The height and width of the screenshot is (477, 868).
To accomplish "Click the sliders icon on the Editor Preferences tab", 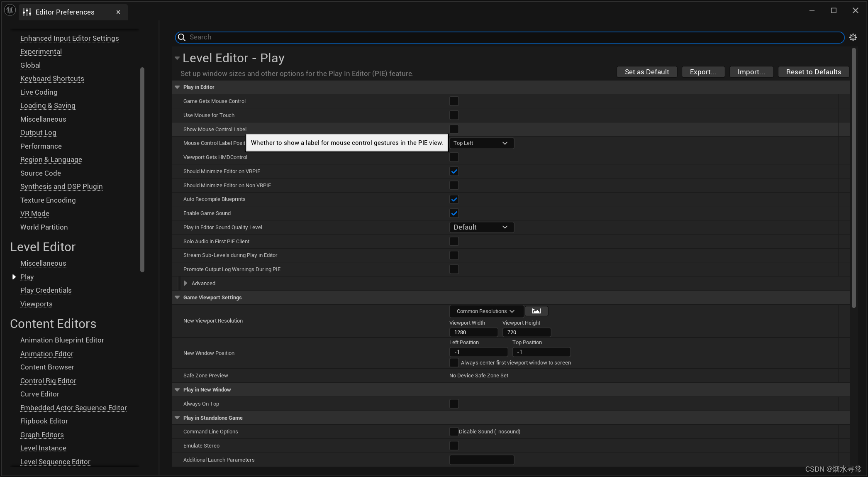I will (27, 12).
